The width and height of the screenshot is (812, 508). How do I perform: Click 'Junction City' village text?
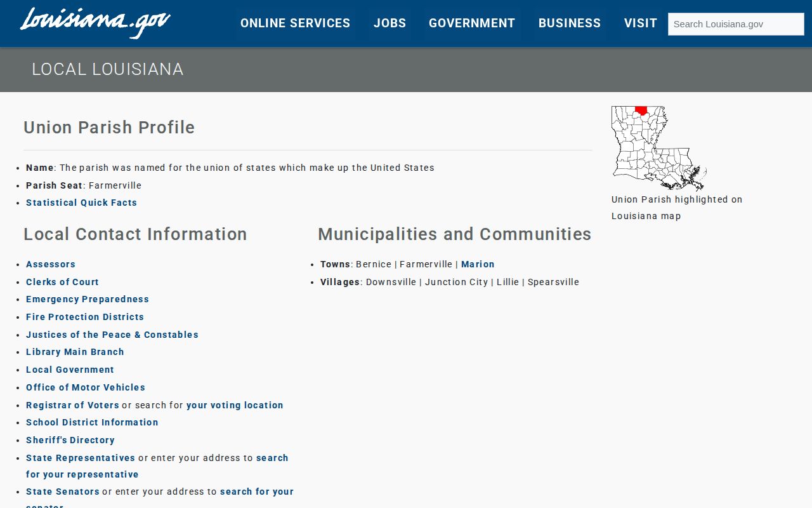456,282
